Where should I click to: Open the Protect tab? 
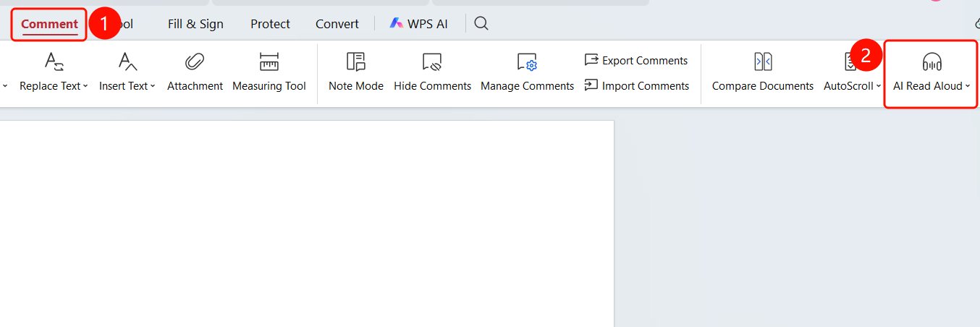tap(270, 24)
